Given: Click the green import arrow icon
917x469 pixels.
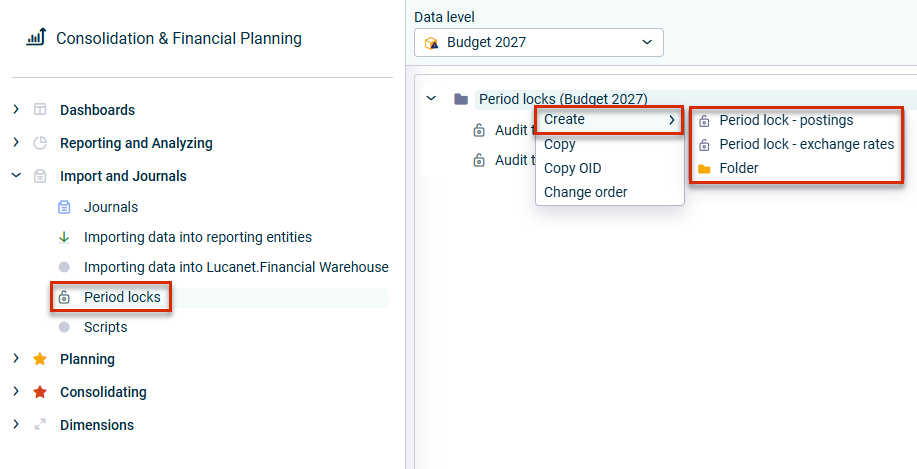Looking at the screenshot, I should (64, 237).
